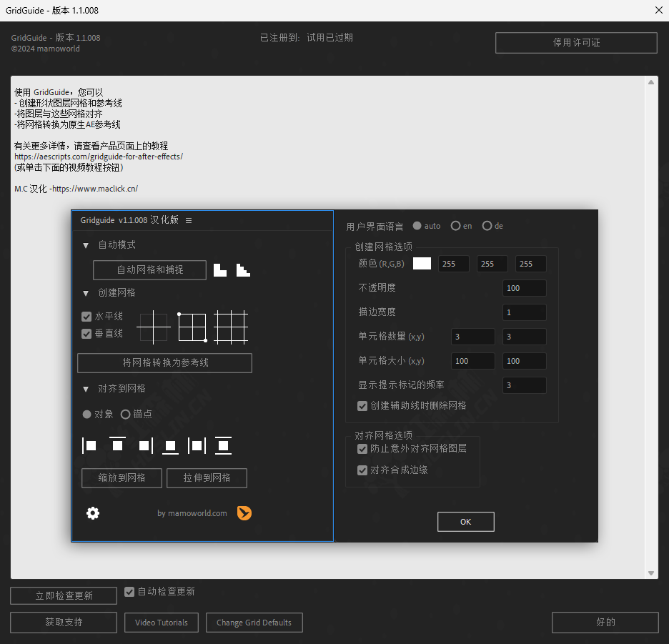669x644 pixels.
Task: Create the full extended grid icon
Action: 231,327
